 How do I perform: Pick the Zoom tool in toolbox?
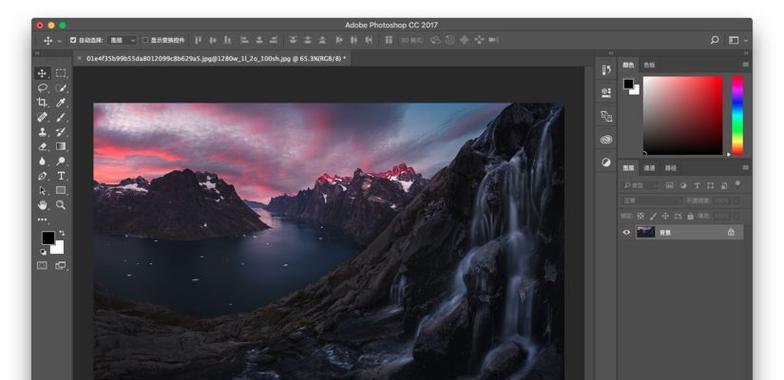pyautogui.click(x=61, y=205)
